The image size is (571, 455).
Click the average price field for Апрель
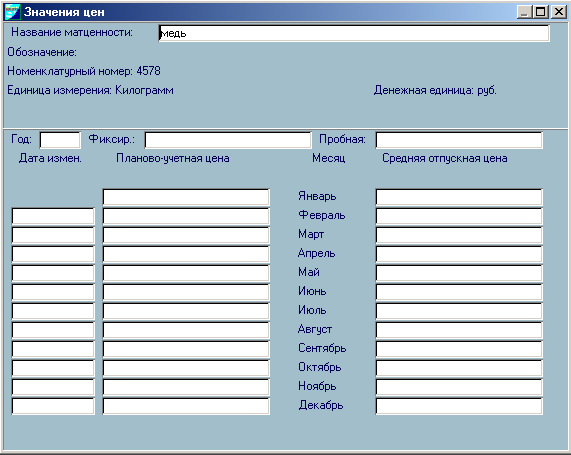[459, 254]
